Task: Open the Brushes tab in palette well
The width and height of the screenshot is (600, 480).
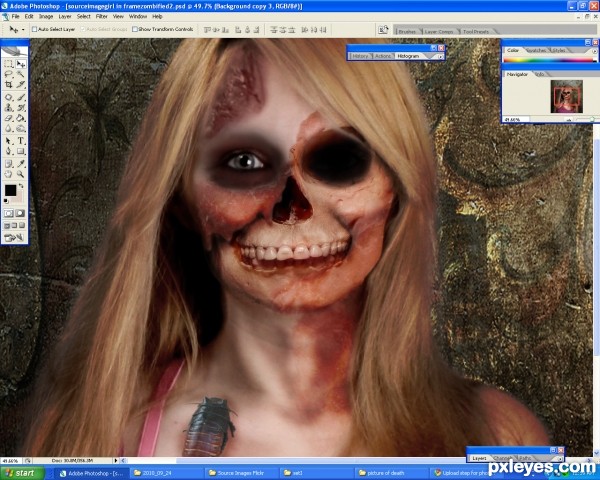Action: pyautogui.click(x=407, y=32)
